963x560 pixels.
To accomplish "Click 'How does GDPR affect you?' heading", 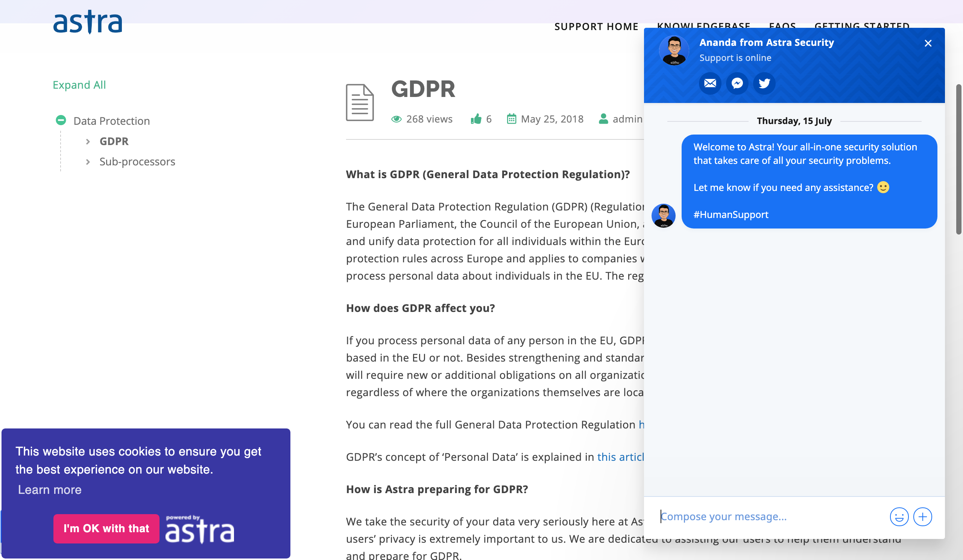I will click(x=420, y=308).
